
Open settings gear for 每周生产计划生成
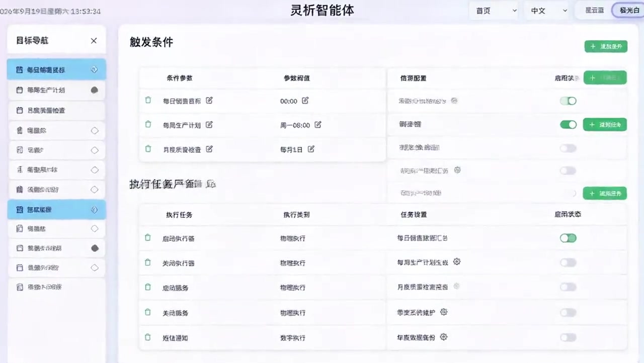(x=457, y=261)
